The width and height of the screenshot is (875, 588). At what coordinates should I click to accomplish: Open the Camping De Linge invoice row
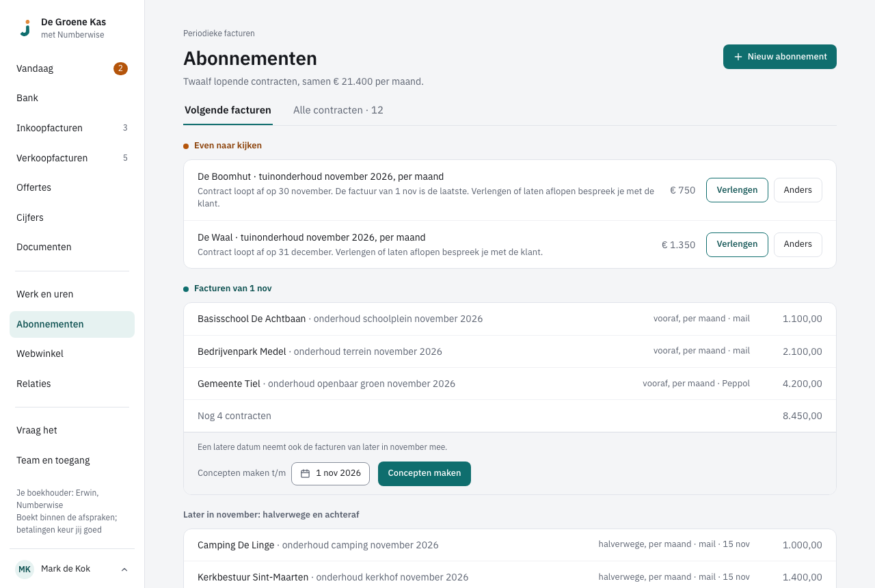coord(510,545)
